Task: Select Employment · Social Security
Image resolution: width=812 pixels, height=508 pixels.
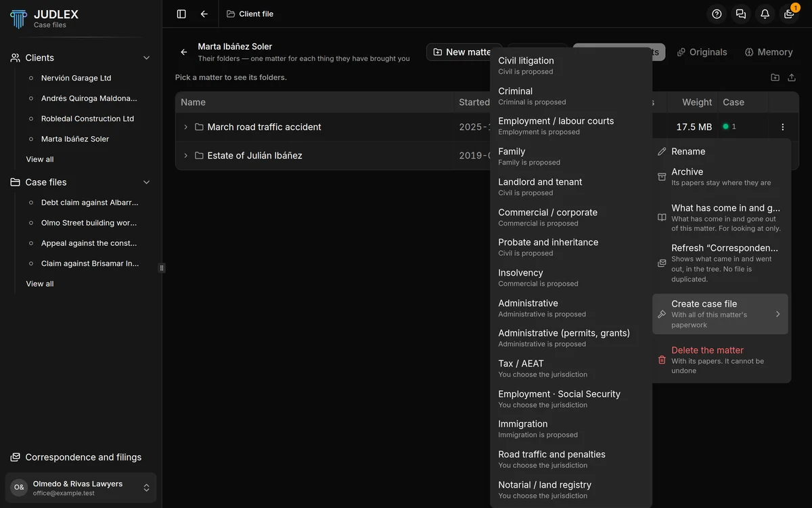Action: (570, 399)
